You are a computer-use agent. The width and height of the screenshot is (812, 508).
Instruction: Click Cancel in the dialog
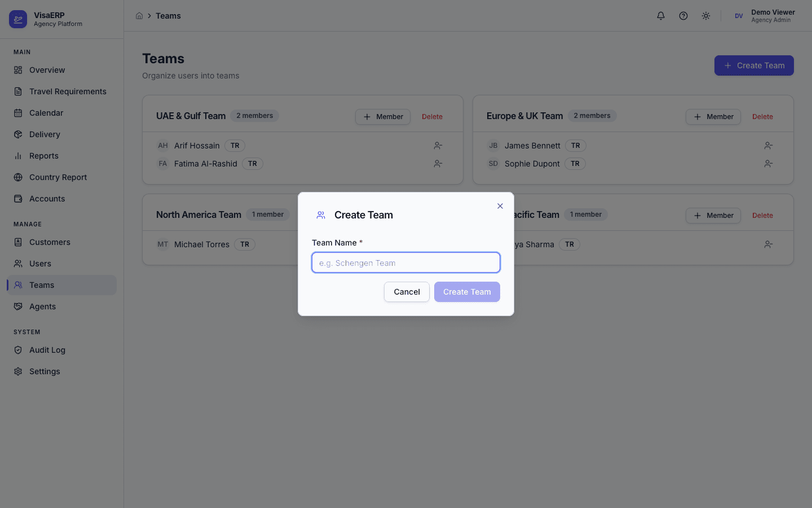click(x=407, y=292)
